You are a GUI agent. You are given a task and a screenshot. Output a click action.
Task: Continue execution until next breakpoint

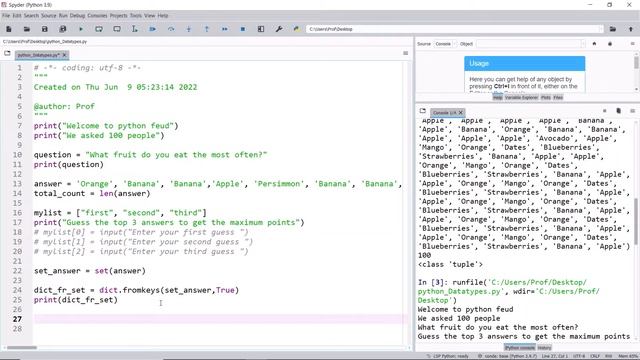point(225,29)
